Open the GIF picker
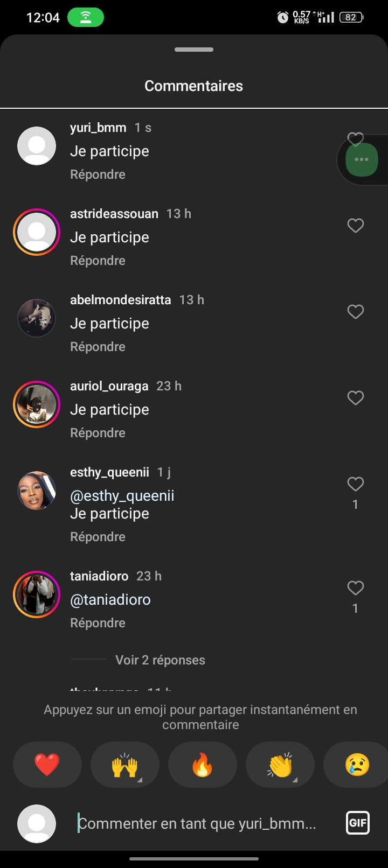The width and height of the screenshot is (388, 868). (358, 823)
